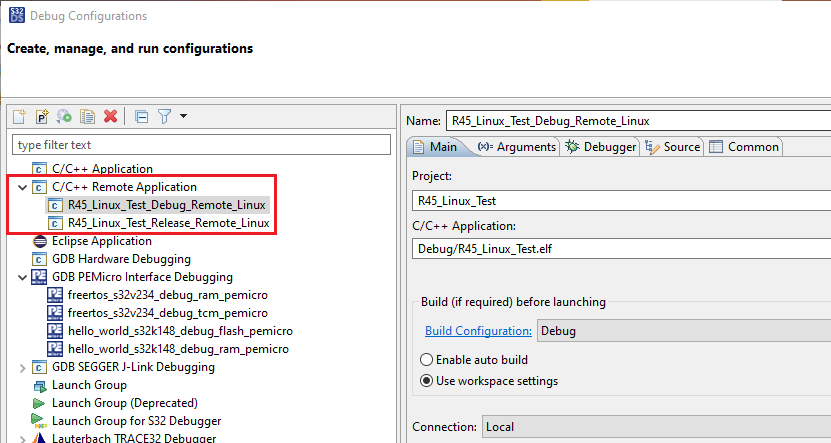This screenshot has width=831, height=443.
Task: Switch to the Arguments tab
Action: coord(517,147)
